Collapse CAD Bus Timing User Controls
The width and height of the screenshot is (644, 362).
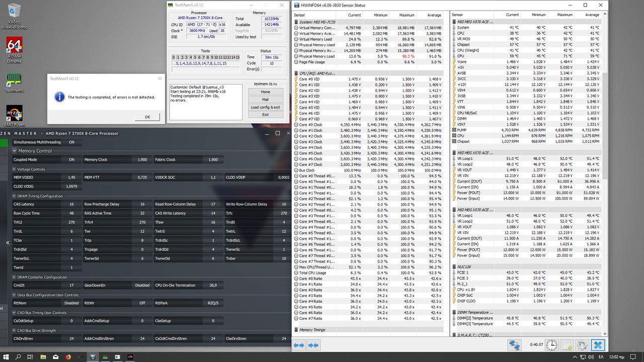pyautogui.click(x=14, y=313)
